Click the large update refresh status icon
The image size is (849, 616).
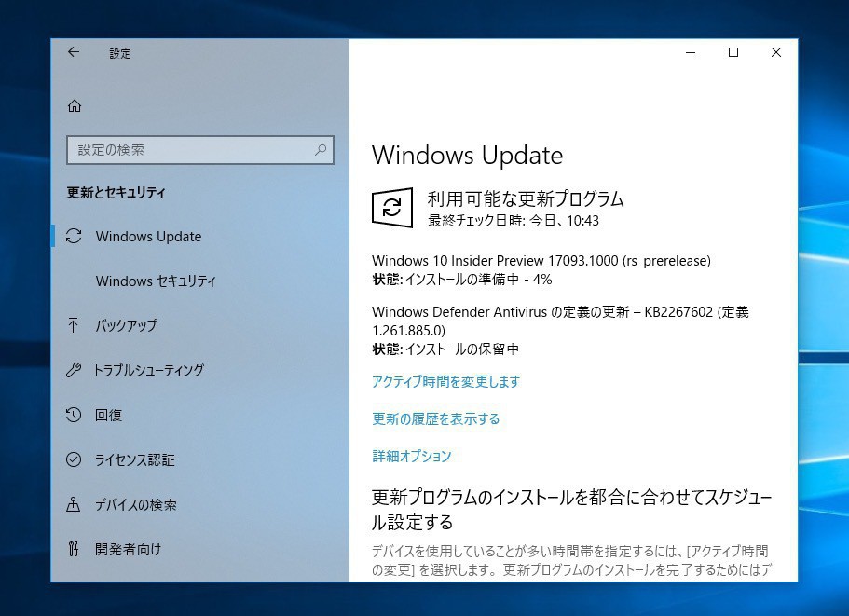392,207
